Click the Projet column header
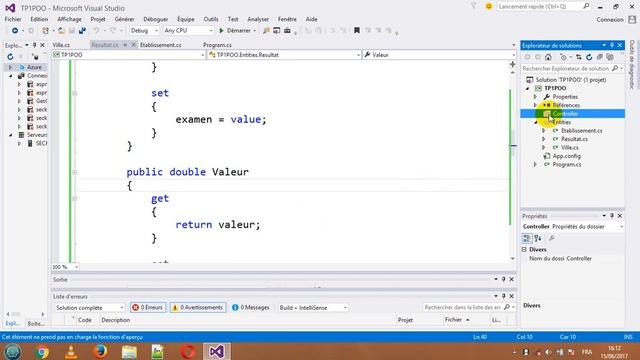640x360 pixels. coord(405,320)
